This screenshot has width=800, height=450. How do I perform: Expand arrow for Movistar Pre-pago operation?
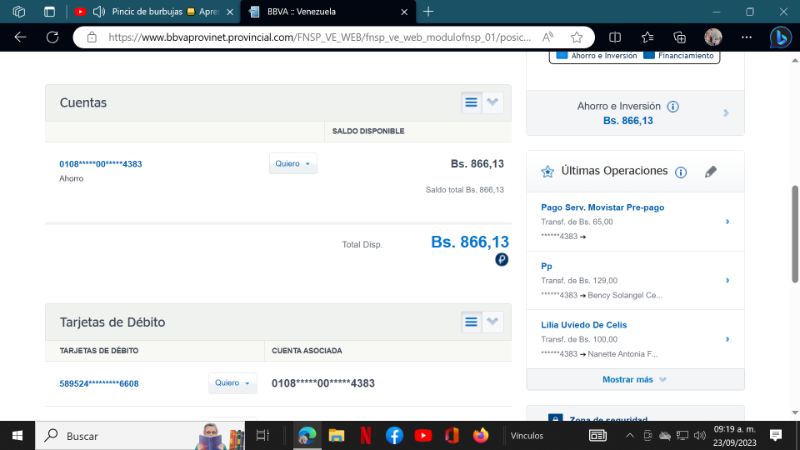[x=728, y=222]
